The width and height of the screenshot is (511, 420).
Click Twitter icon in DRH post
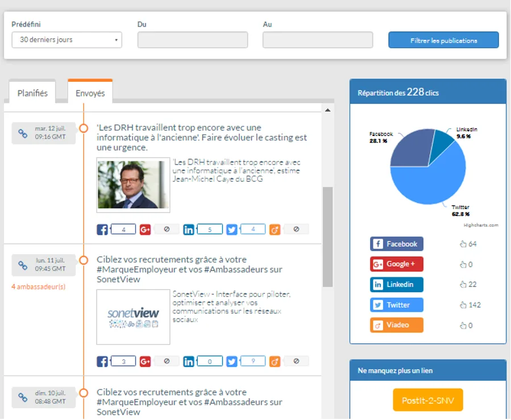point(232,230)
